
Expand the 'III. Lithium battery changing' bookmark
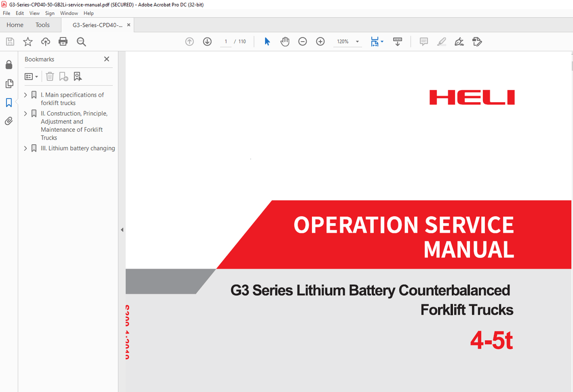pyautogui.click(x=26, y=148)
